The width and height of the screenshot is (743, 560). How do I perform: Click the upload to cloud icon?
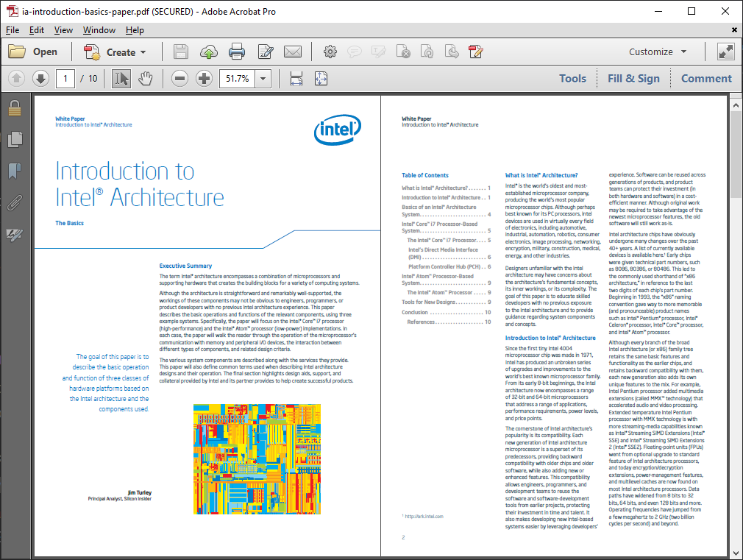click(208, 52)
